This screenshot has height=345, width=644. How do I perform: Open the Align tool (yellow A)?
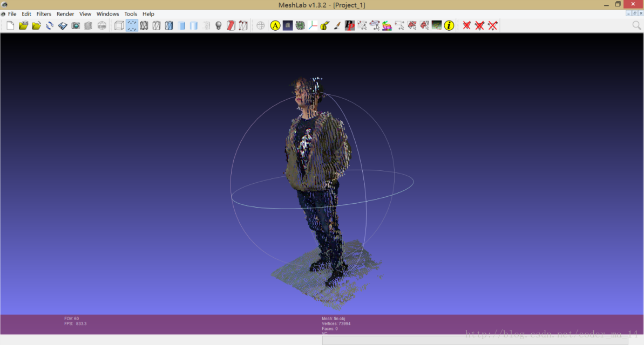275,26
